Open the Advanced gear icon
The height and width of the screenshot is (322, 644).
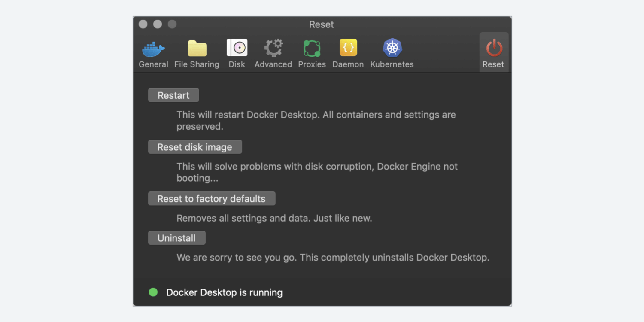[273, 48]
